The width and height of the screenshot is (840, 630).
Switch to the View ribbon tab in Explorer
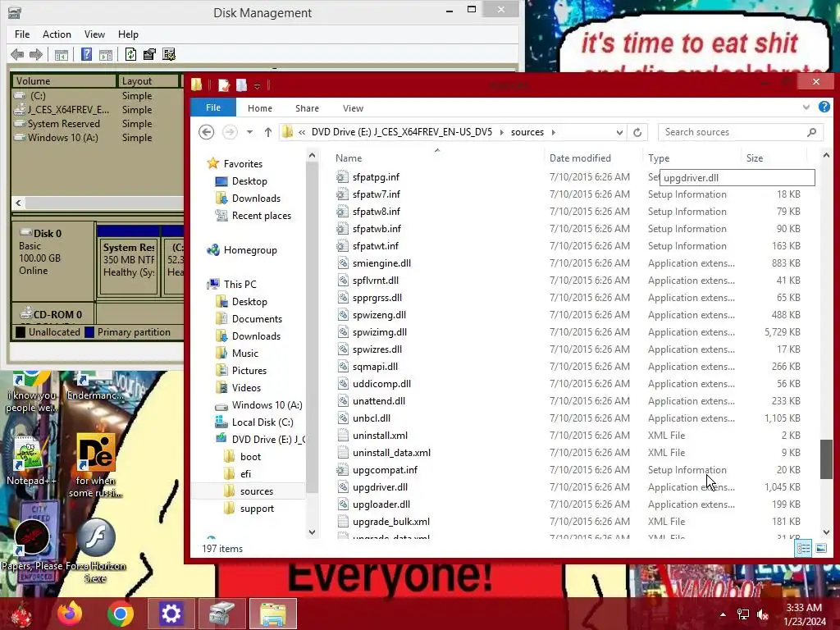353,108
